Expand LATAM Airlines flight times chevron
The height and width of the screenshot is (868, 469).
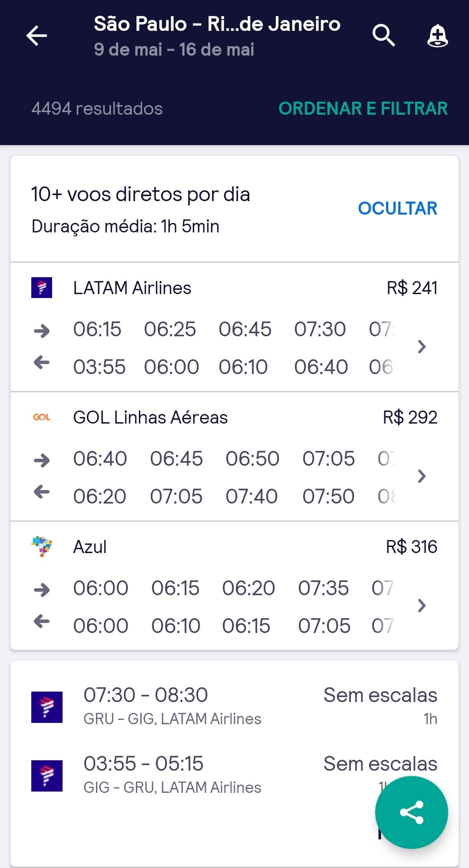422,347
